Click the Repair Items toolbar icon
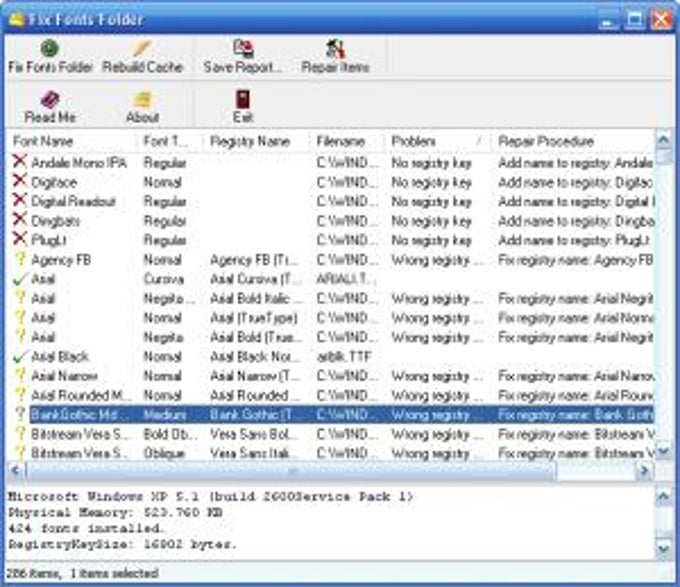The width and height of the screenshot is (680, 587). click(335, 48)
